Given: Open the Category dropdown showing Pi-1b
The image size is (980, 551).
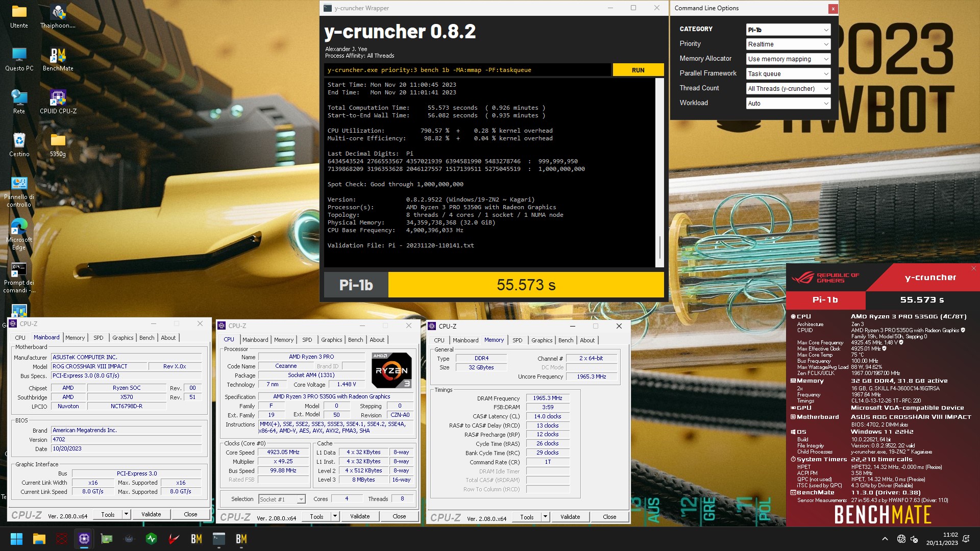Looking at the screenshot, I should click(x=788, y=30).
